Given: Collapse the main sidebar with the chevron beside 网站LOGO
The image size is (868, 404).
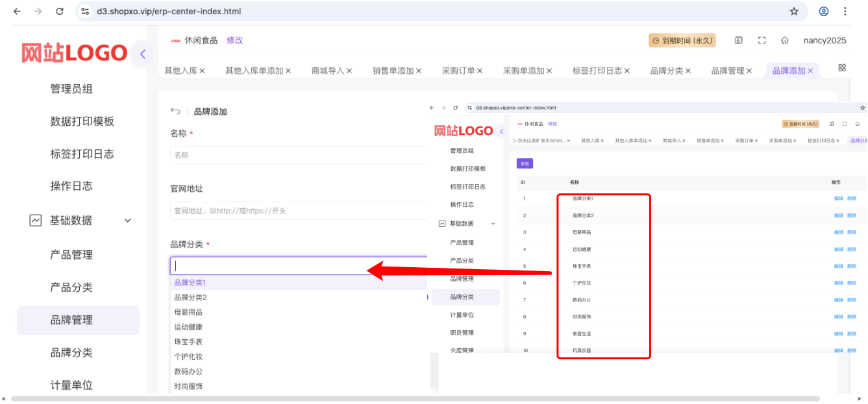Looking at the screenshot, I should [143, 54].
